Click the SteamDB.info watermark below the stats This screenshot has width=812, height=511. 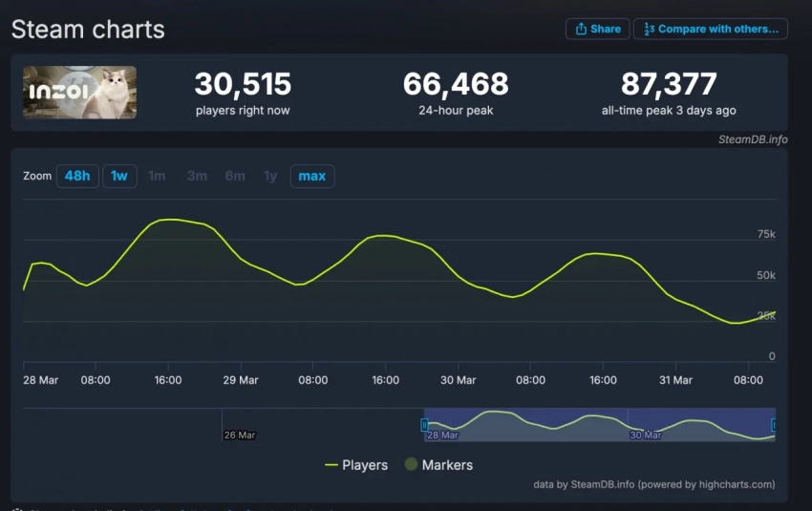(753, 139)
